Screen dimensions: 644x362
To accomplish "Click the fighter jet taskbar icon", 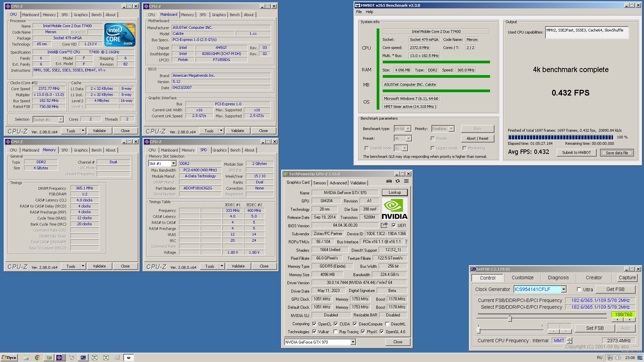I will [x=71, y=358].
